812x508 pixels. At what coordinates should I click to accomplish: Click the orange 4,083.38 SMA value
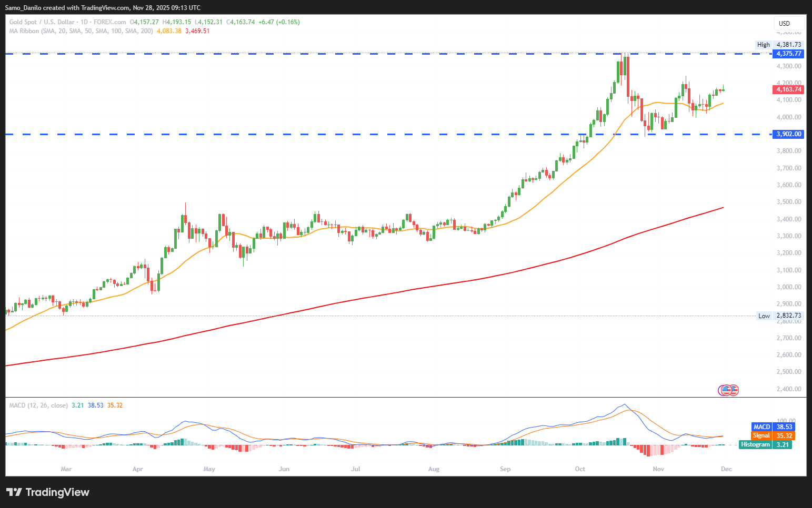[169, 31]
